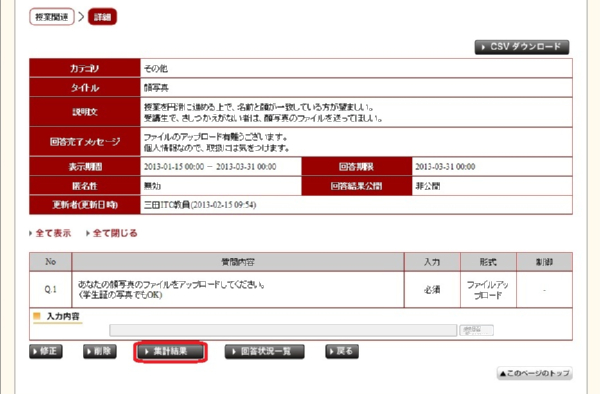600x394 pixels.
Task: Click the 非公開 result publication value
Action: click(427, 186)
